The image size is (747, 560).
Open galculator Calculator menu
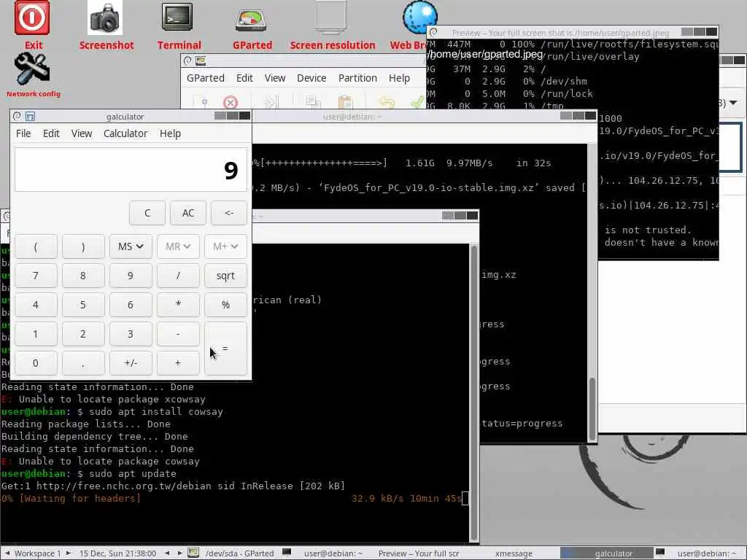(x=125, y=133)
